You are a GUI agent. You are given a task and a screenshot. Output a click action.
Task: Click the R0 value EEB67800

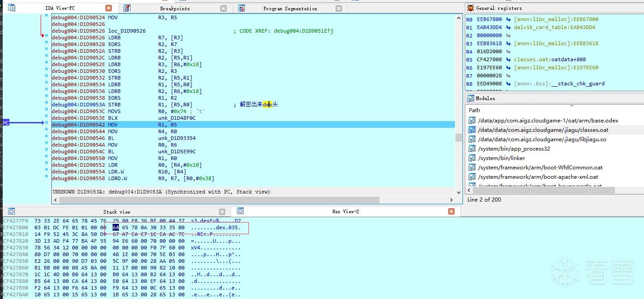click(489, 19)
